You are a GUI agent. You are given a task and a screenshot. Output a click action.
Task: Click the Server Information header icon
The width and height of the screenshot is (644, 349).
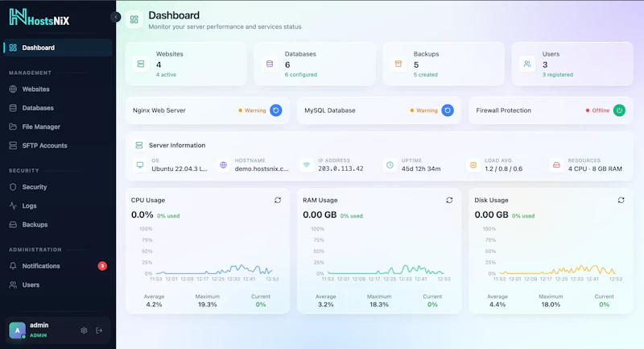tap(139, 146)
